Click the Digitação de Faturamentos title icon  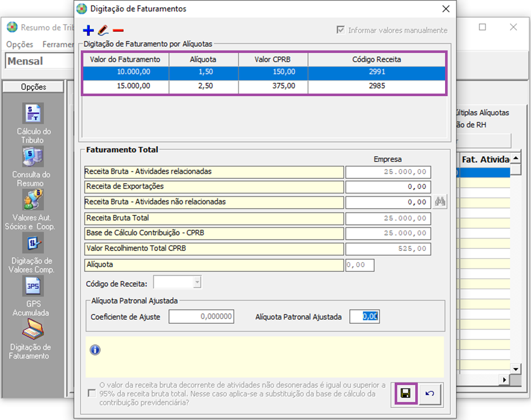[82, 9]
